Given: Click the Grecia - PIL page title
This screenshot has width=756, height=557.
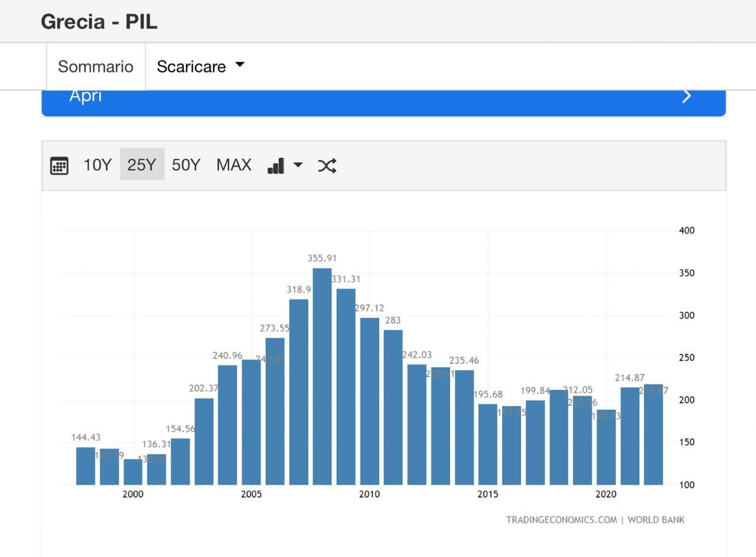Looking at the screenshot, I should pos(99,22).
